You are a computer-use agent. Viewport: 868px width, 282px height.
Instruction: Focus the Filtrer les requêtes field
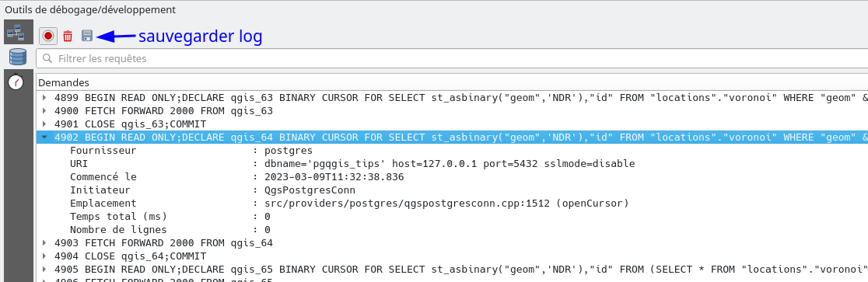point(452,58)
